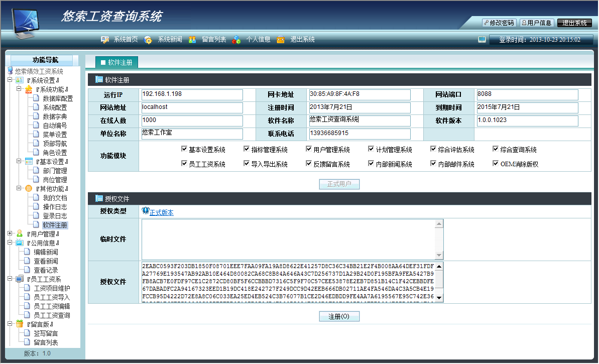Collapse the 留言版 tree node
The image size is (599, 364).
coord(10,324)
